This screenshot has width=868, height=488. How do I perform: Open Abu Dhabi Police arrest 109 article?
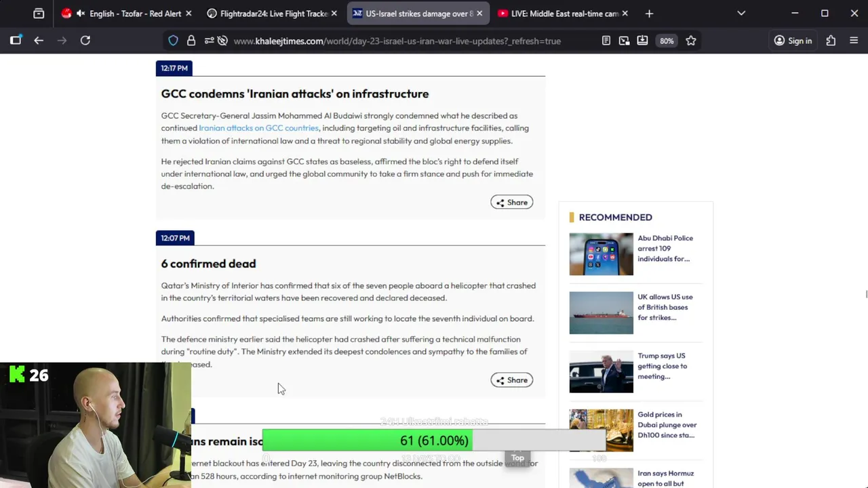click(665, 249)
